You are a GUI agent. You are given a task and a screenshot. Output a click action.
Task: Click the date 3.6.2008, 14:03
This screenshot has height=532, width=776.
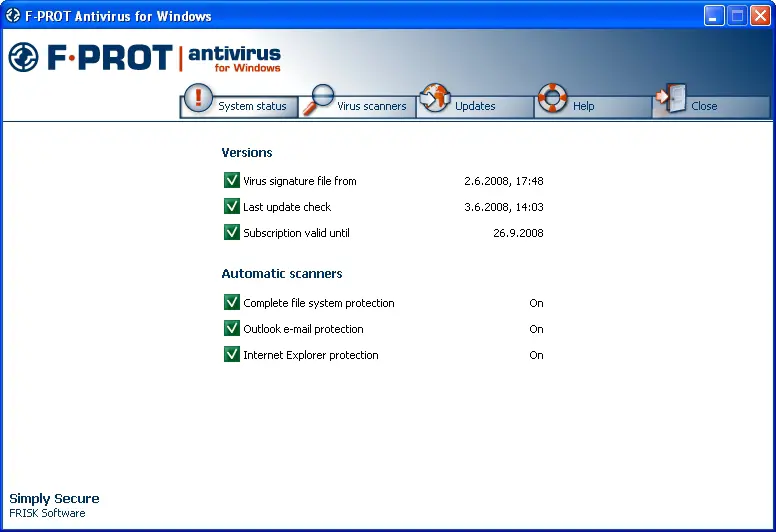[504, 207]
